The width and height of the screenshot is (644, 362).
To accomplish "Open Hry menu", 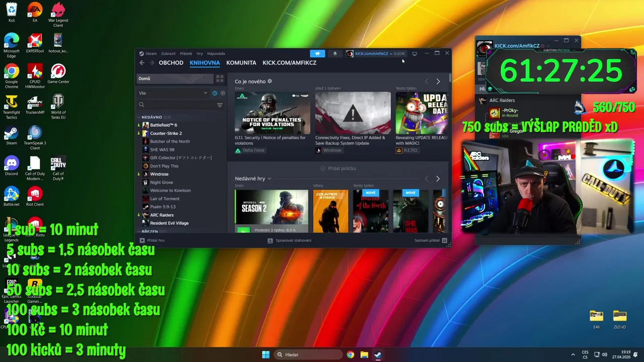I will [x=200, y=54].
